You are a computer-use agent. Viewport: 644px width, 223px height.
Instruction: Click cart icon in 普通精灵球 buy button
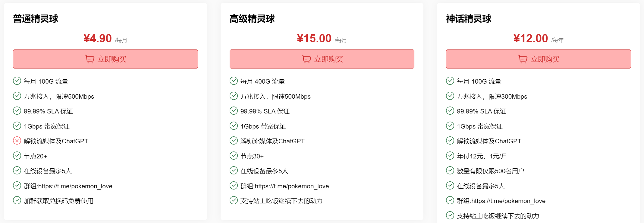(90, 59)
